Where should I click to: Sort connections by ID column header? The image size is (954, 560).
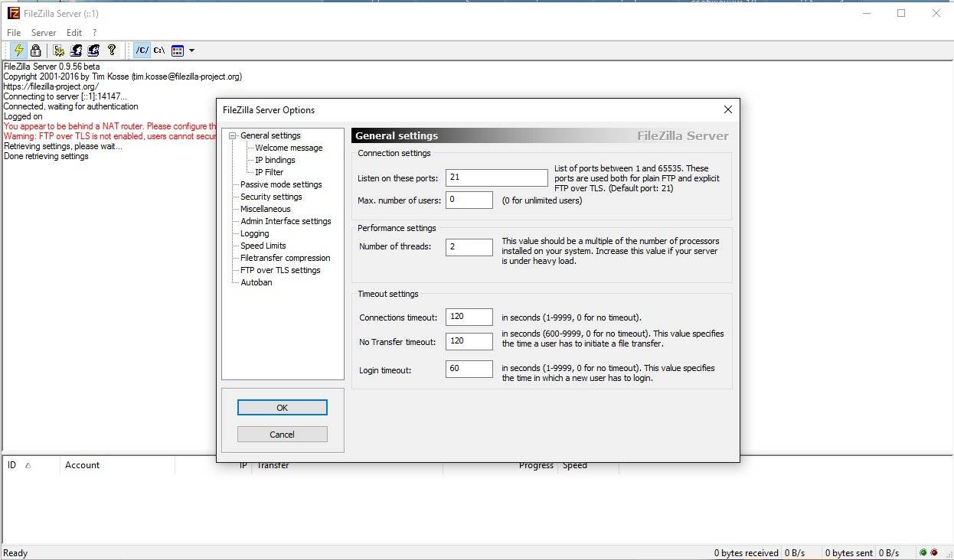coord(31,465)
